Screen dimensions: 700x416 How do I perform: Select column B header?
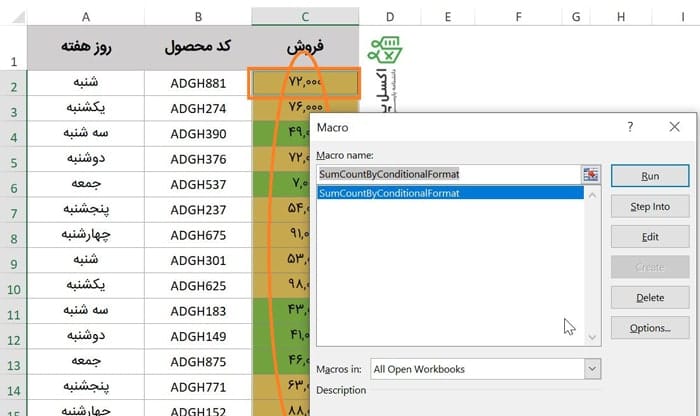click(x=198, y=17)
